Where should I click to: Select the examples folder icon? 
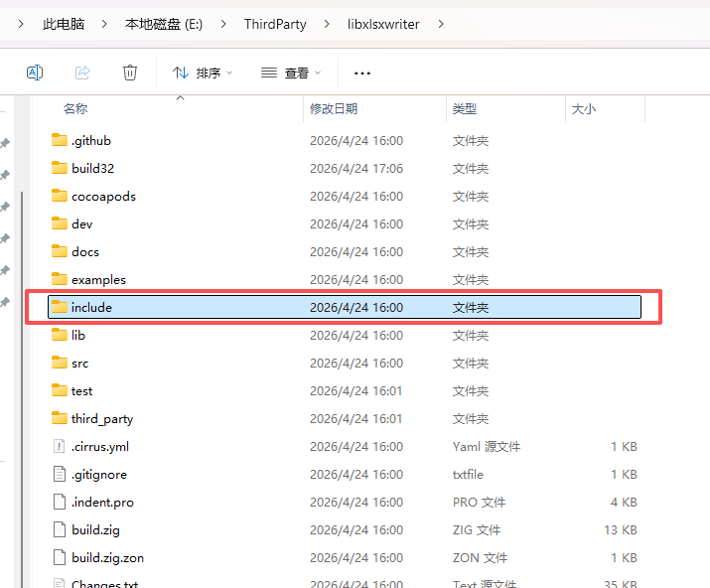(60, 279)
